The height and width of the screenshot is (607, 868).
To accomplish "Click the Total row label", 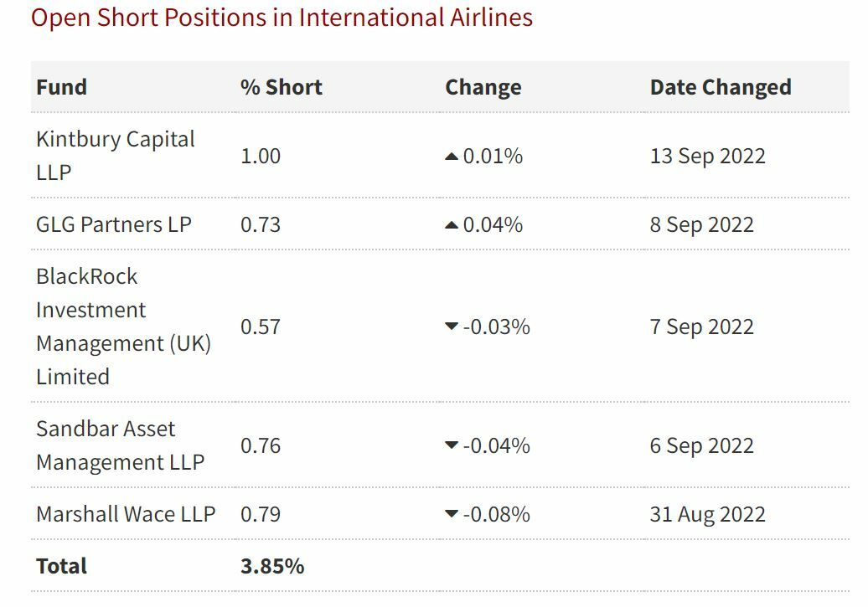I will pyautogui.click(x=61, y=566).
